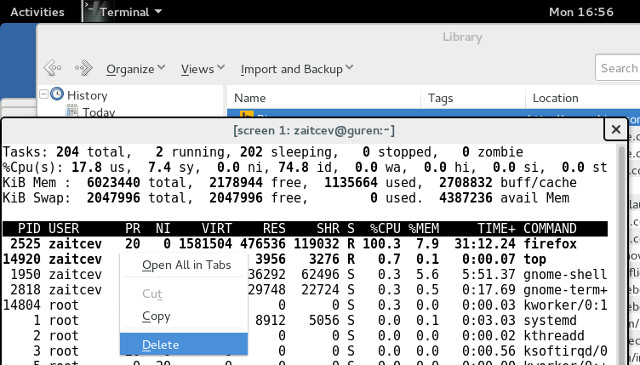Click the 74.8 id CPU value
The width and height of the screenshot is (640, 365).
(293, 167)
